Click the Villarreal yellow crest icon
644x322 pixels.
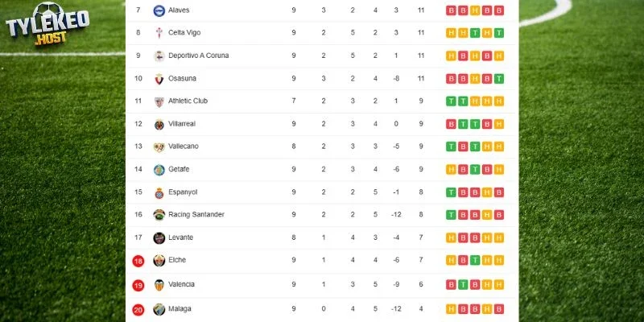tap(159, 124)
